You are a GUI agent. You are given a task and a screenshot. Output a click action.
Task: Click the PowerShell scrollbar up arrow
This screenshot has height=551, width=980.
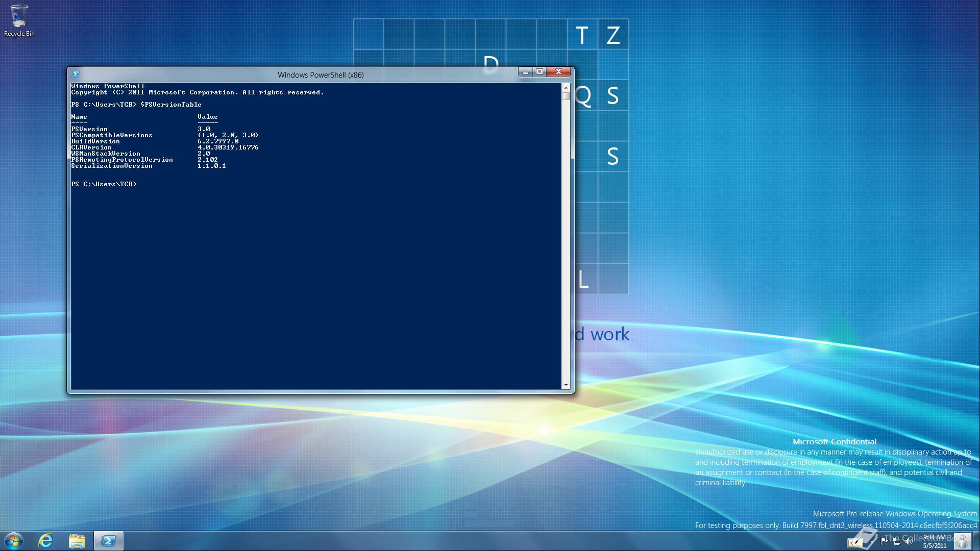(566, 87)
